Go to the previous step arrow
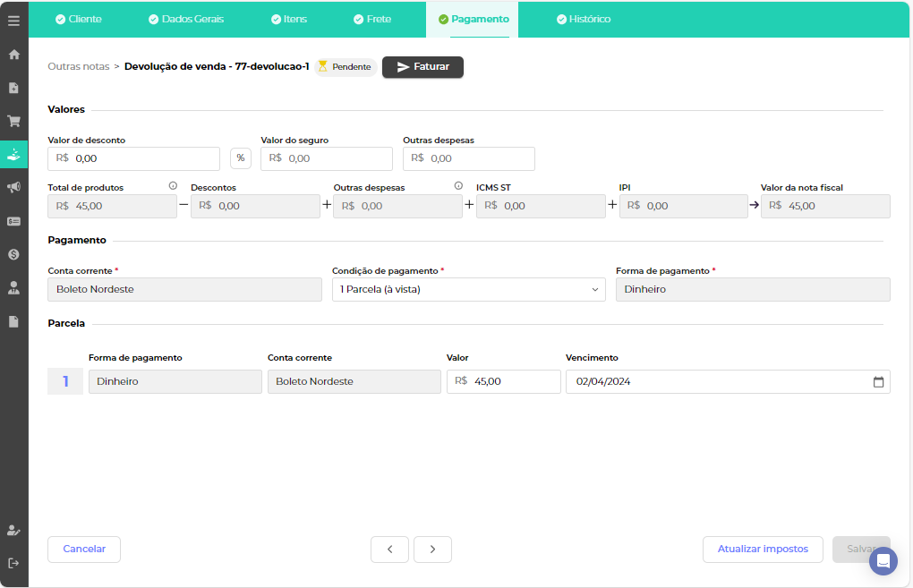Image resolution: width=913 pixels, height=588 pixels. point(389,550)
